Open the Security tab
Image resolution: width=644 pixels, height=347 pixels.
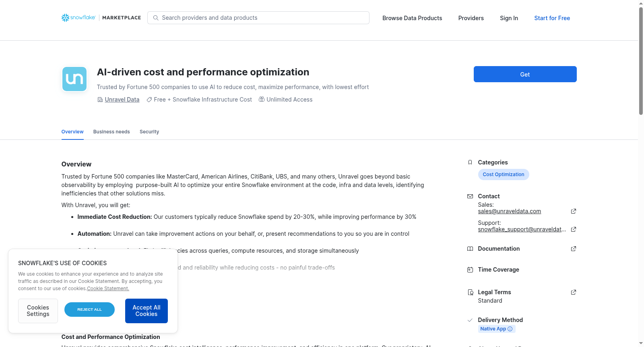149,132
